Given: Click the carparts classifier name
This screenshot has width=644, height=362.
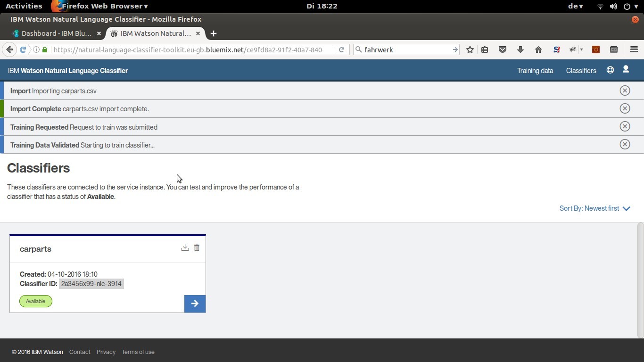Looking at the screenshot, I should (35, 249).
